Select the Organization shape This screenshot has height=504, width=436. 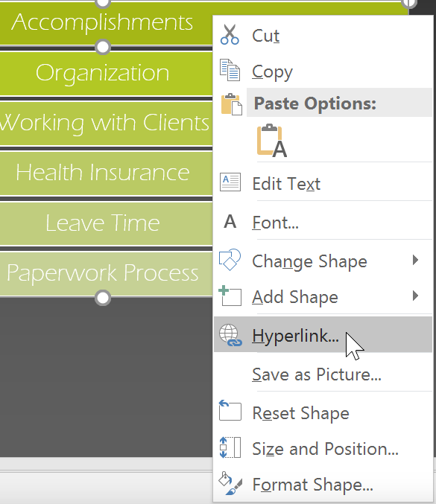[106, 74]
